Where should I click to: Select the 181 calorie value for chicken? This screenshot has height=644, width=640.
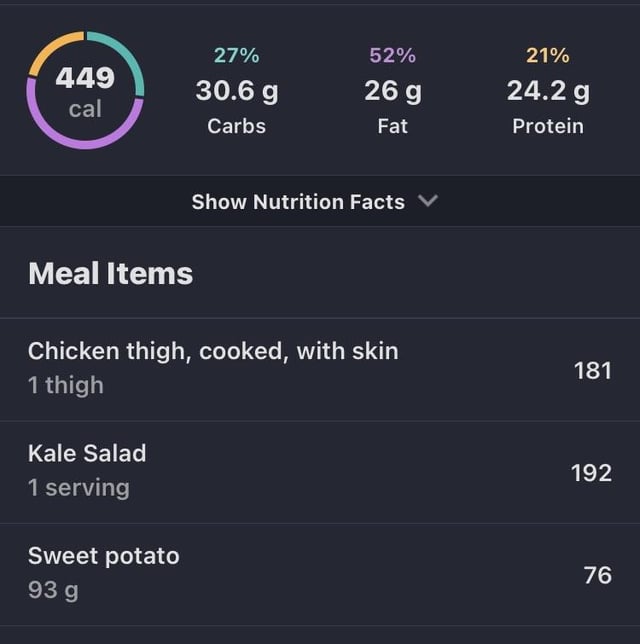click(593, 370)
